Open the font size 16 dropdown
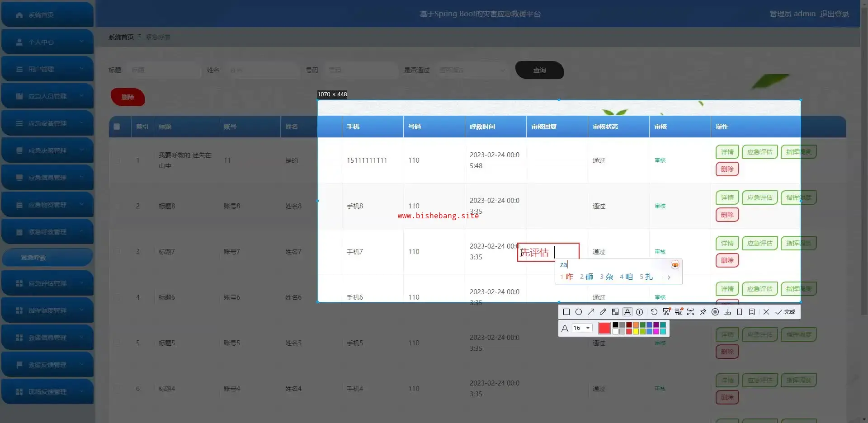 [582, 328]
